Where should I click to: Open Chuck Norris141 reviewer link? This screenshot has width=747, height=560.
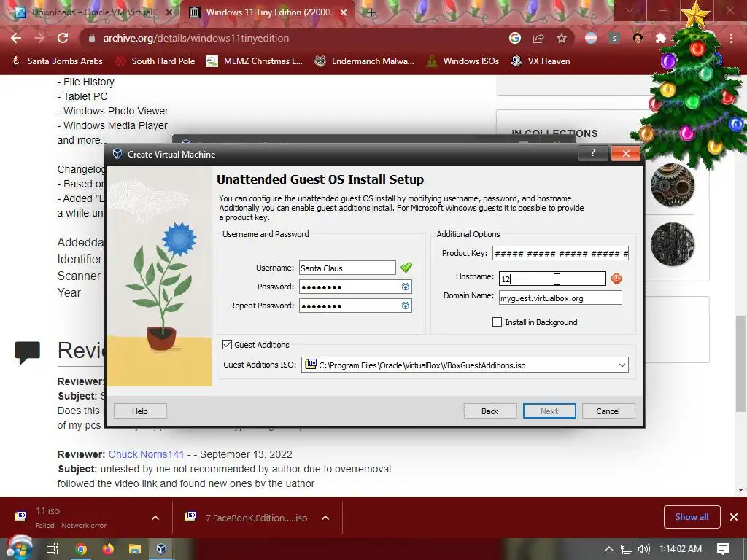coord(146,454)
